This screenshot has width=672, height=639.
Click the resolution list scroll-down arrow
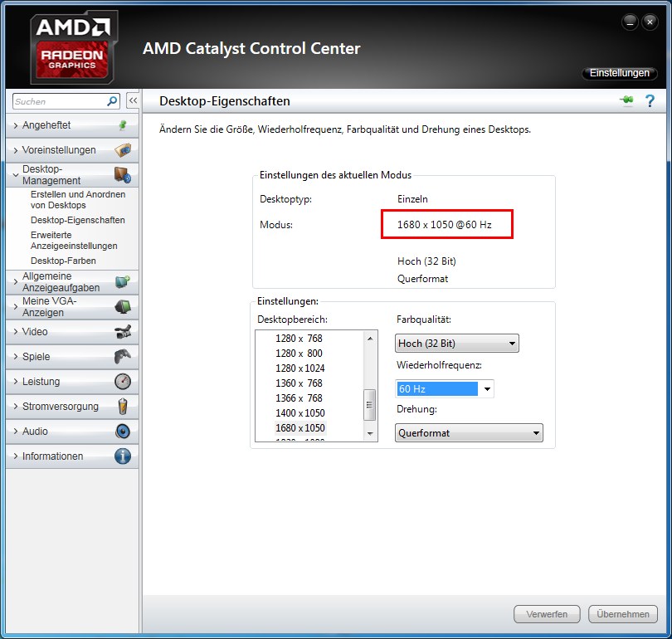tap(370, 434)
